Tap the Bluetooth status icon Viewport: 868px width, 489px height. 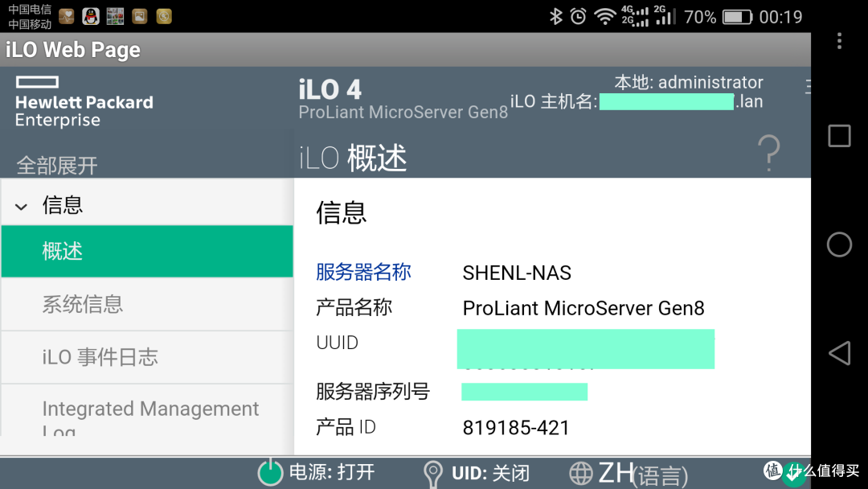556,17
